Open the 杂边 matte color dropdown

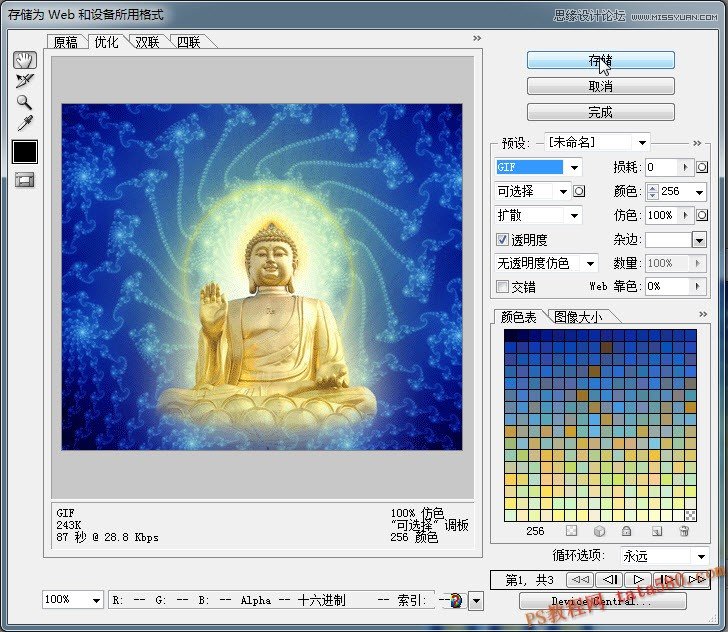[700, 240]
